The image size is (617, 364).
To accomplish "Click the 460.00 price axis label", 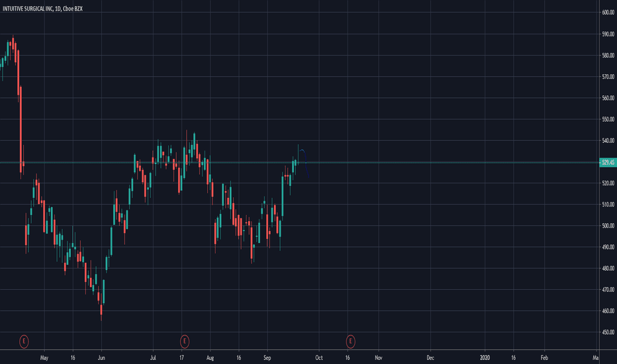I will 608,311.
